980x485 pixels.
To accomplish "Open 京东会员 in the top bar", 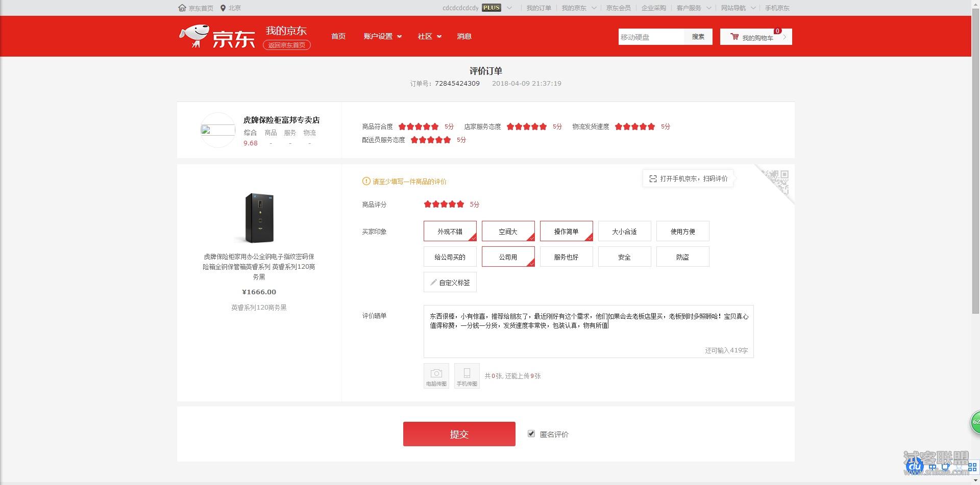I will point(619,8).
